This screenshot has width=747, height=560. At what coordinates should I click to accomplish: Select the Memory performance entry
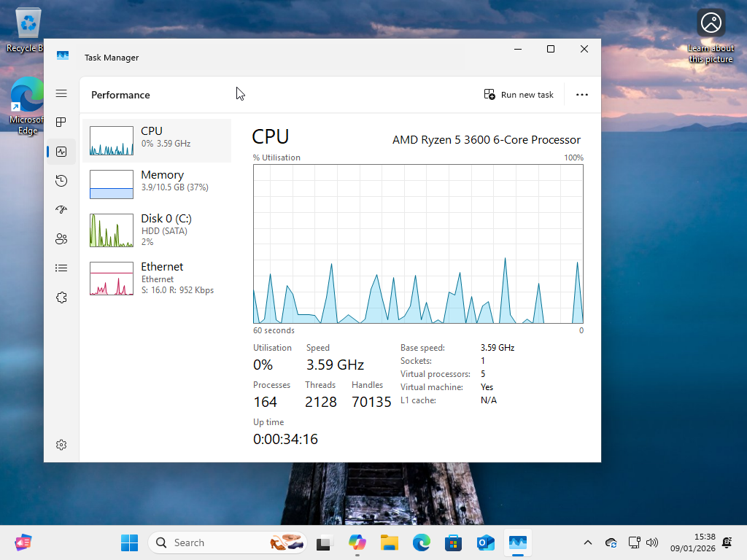(x=157, y=184)
